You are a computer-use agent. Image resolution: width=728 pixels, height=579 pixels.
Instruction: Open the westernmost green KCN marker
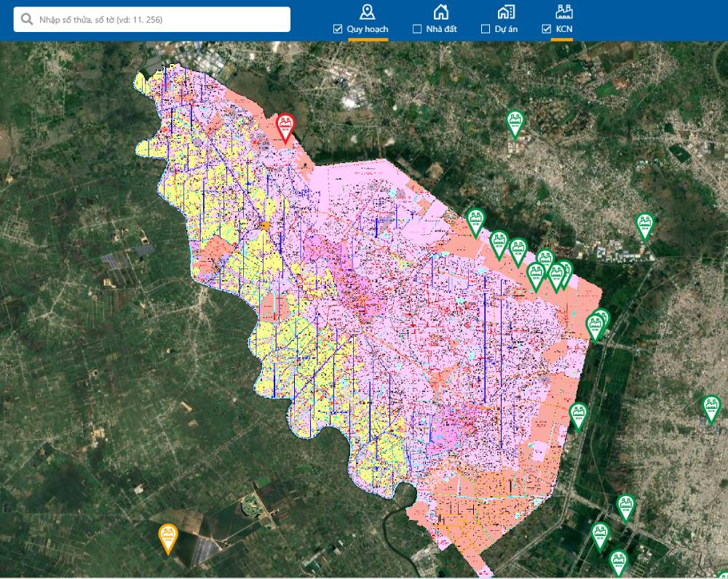point(476,222)
